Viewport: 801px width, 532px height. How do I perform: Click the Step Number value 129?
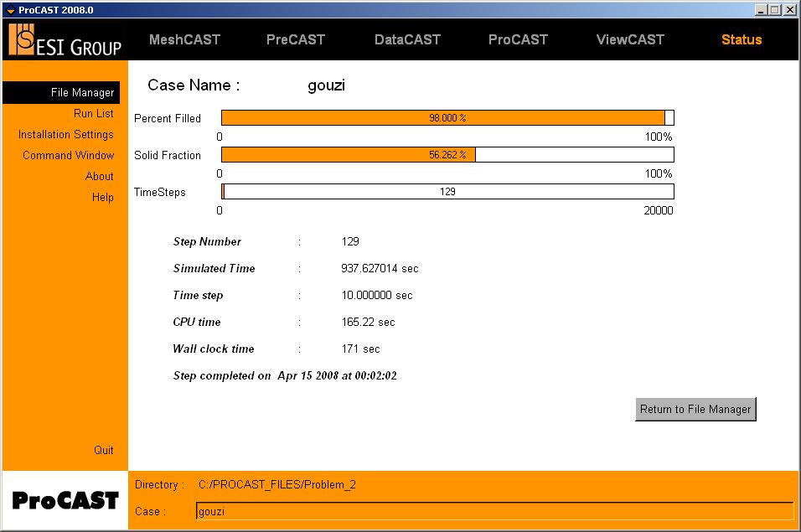pos(350,241)
